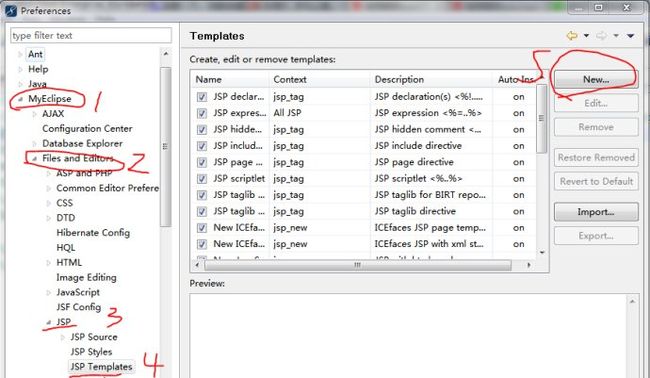Expand the ASP and PHP node
This screenshot has width=650, height=378.
tap(49, 173)
